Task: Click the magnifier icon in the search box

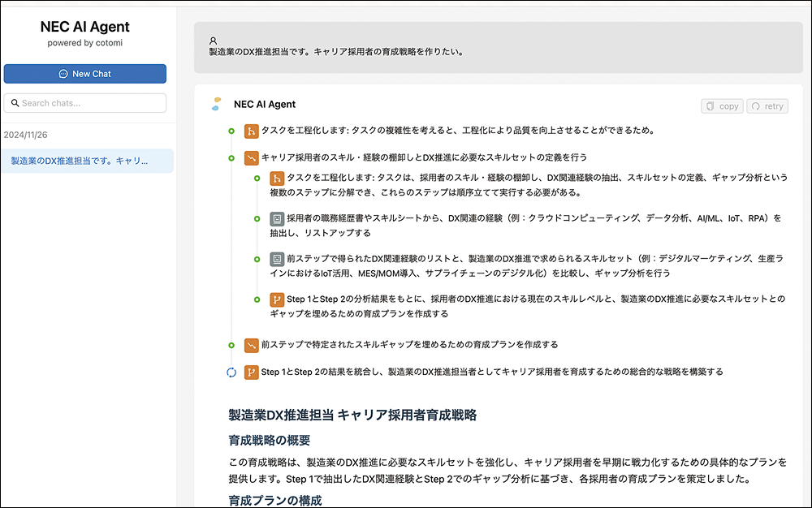Action: coord(15,103)
